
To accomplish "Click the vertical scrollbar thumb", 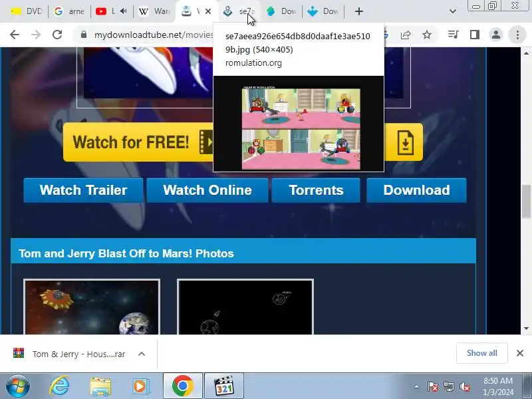I will click(x=526, y=201).
